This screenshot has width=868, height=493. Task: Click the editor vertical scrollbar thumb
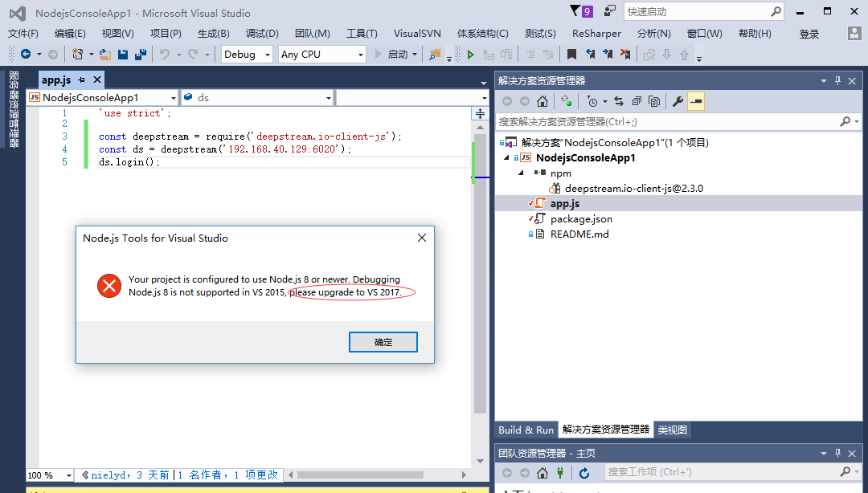point(480,273)
